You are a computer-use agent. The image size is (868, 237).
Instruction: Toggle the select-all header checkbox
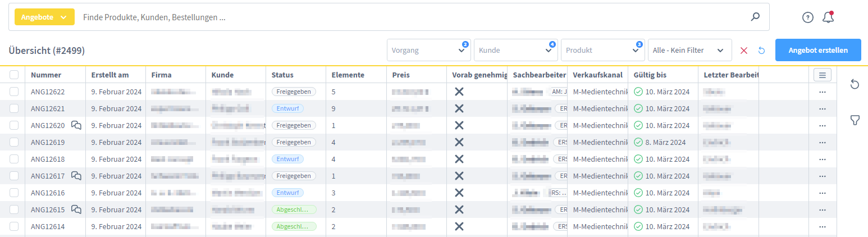(x=14, y=75)
